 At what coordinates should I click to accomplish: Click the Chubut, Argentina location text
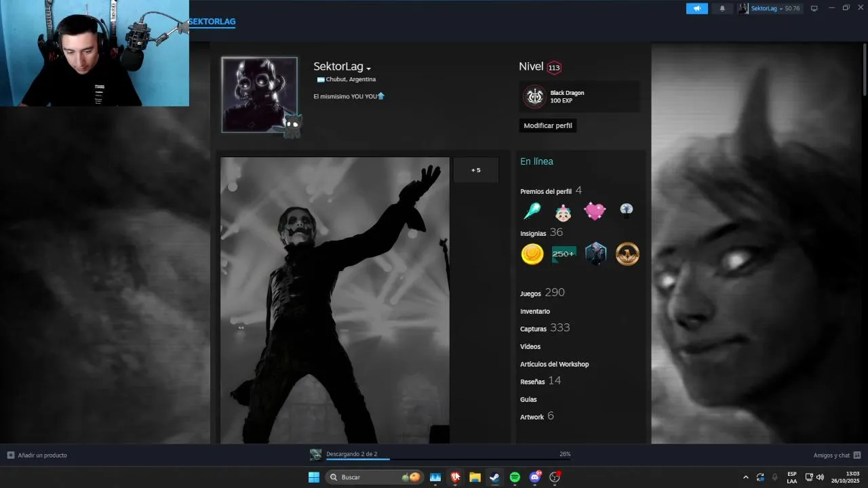coord(351,79)
